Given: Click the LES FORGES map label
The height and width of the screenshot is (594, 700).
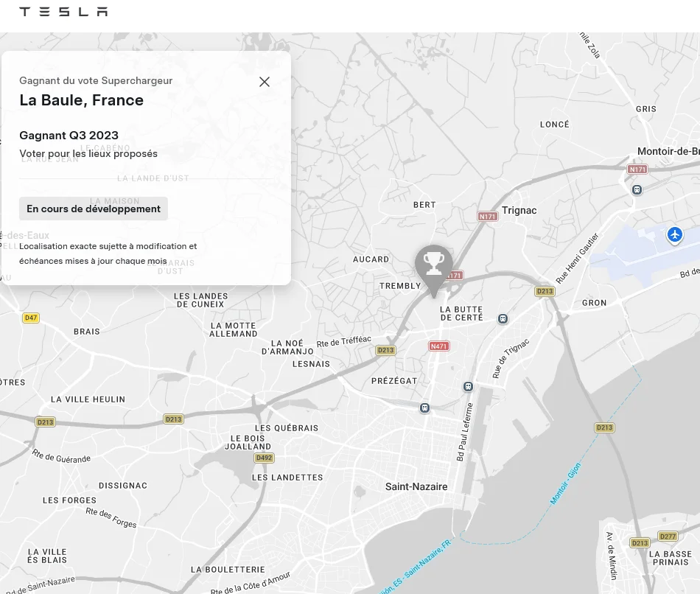Looking at the screenshot, I should 69,500.
